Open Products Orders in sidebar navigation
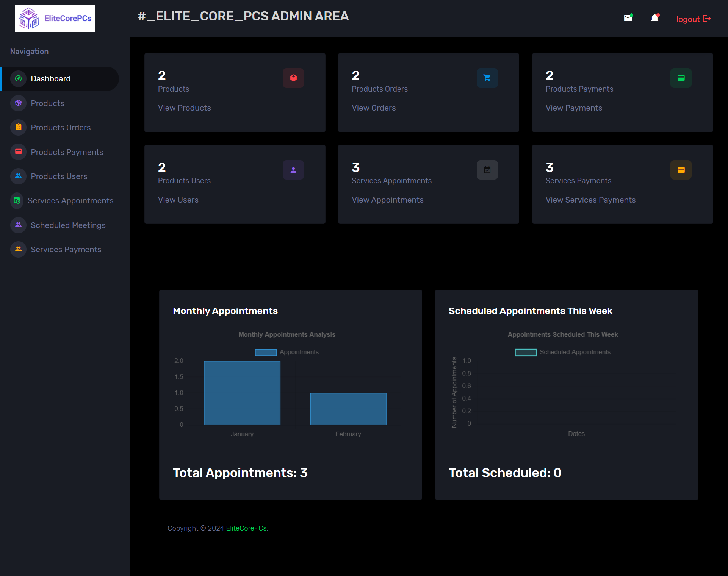 [x=61, y=128]
